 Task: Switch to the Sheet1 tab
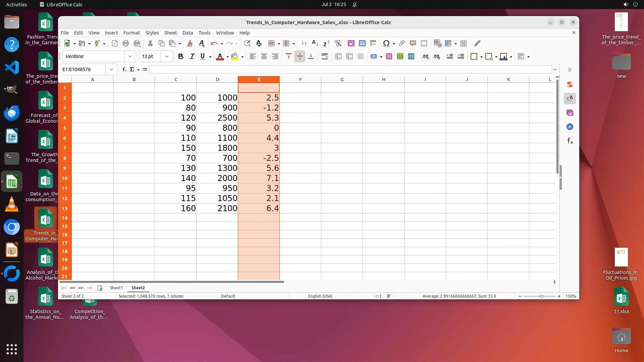(116, 288)
